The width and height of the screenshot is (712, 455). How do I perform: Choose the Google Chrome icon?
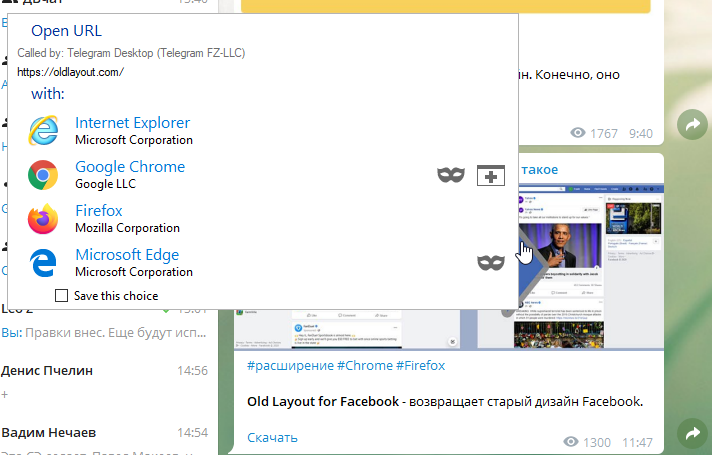43,175
